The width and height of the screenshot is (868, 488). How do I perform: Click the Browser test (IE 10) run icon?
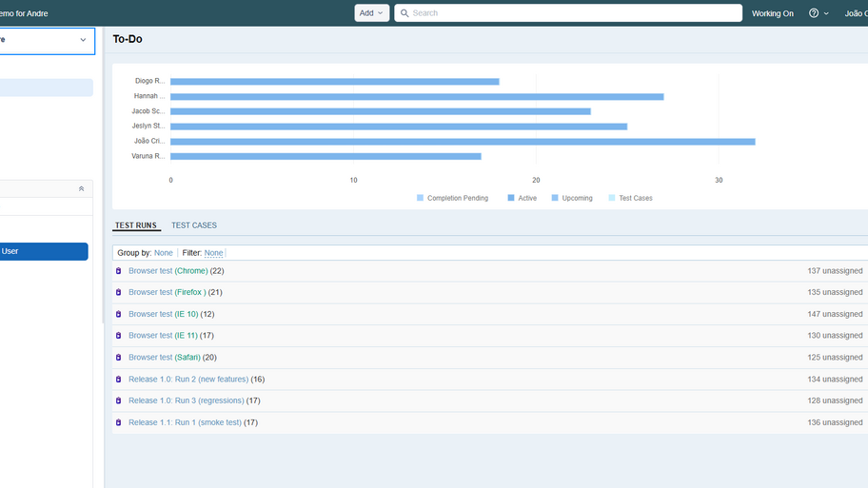click(x=119, y=314)
